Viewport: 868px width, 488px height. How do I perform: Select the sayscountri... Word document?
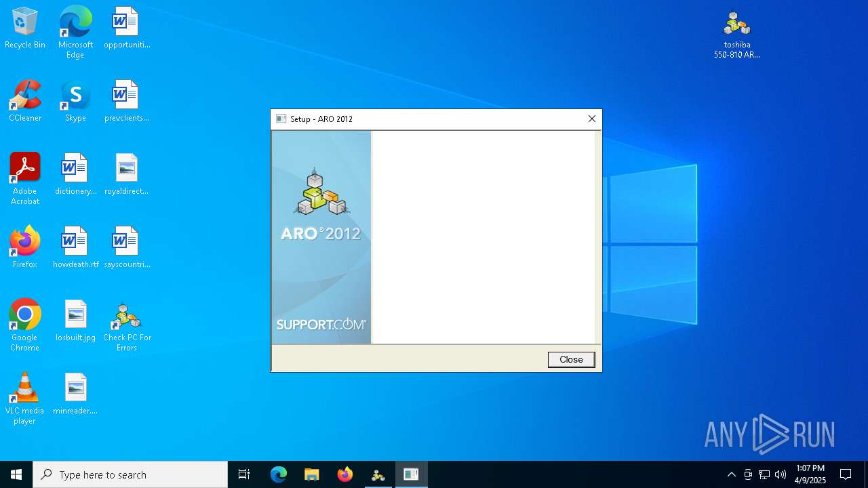(x=127, y=248)
